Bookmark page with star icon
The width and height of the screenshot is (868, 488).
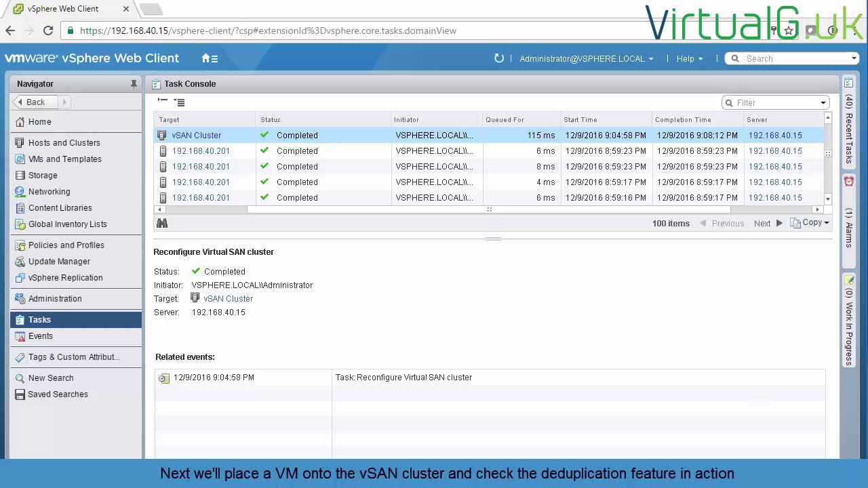pos(789,30)
